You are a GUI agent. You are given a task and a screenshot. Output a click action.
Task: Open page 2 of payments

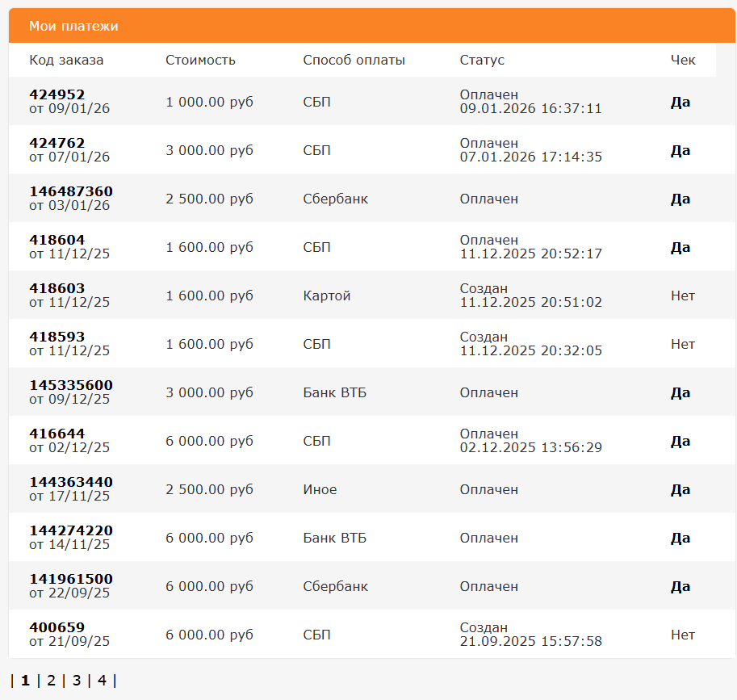(51, 680)
